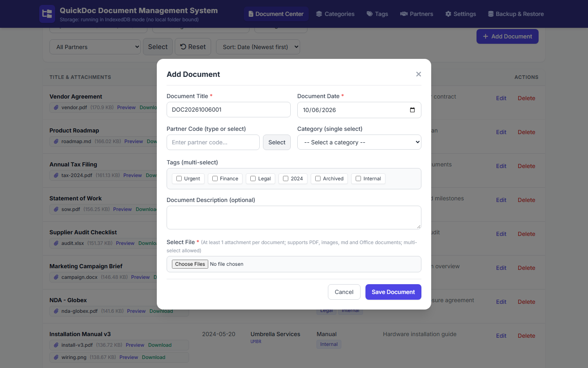588x368 pixels.
Task: Open the Categories tab
Action: [335, 14]
